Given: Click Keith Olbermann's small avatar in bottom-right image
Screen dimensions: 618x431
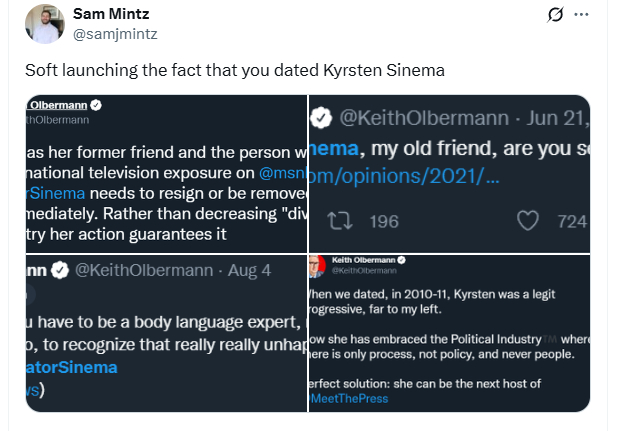Looking at the screenshot, I should [316, 264].
